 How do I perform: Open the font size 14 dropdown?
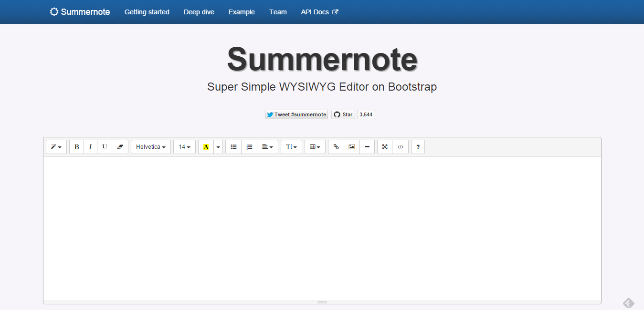point(184,147)
